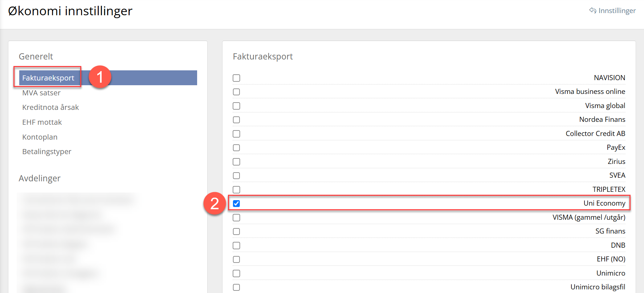Check the Unimicro bilagsfil checkbox
This screenshot has height=293, width=644.
point(236,287)
